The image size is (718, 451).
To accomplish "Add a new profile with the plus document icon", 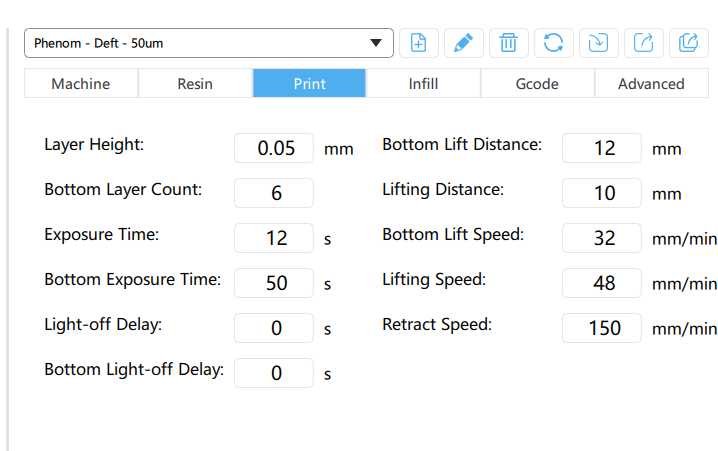I will coord(419,43).
